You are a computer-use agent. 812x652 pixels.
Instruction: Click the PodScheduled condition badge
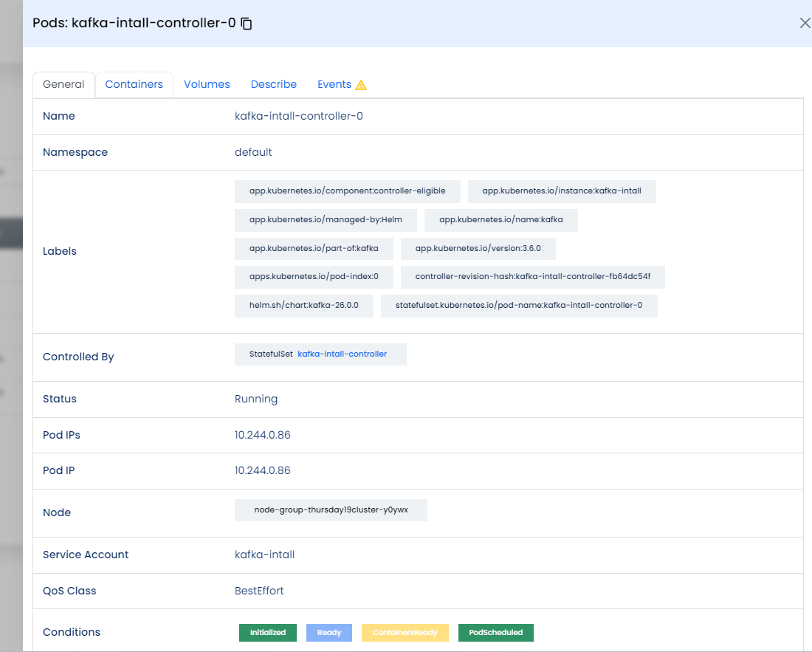[495, 632]
